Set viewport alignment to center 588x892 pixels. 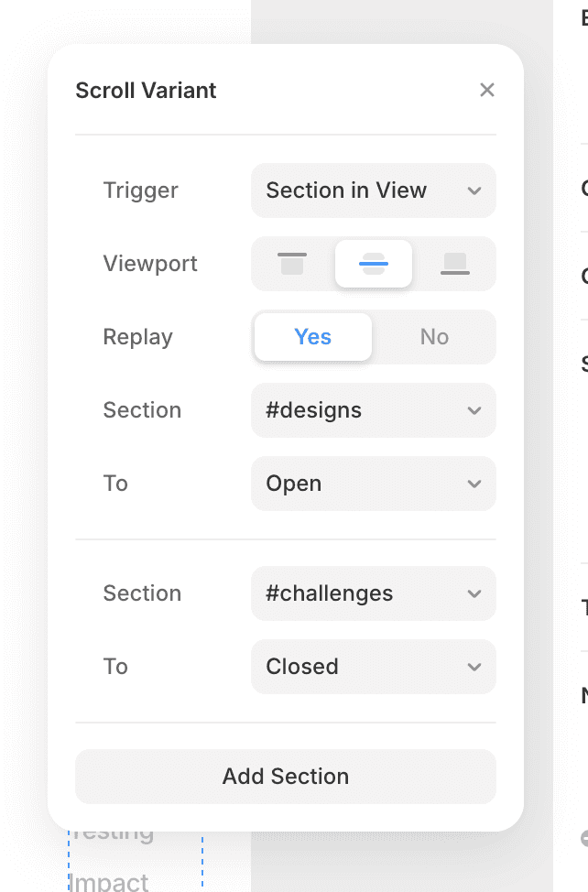click(x=374, y=264)
